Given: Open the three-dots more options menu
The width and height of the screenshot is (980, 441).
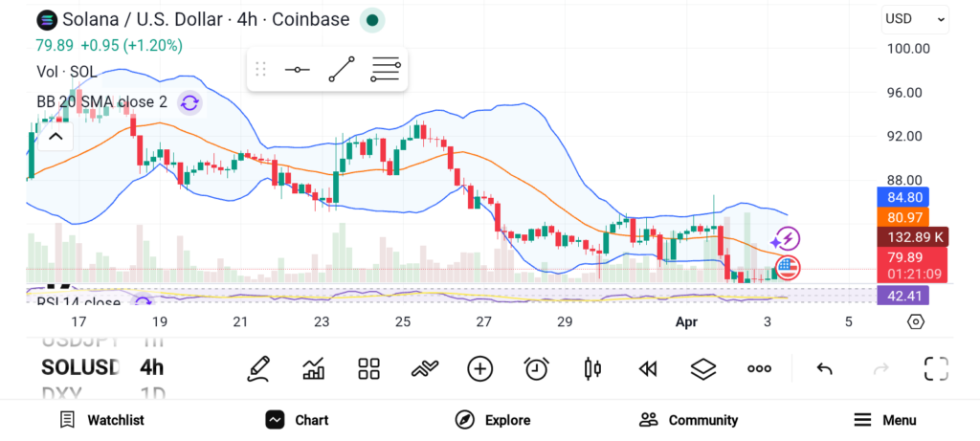Looking at the screenshot, I should coord(759,368).
